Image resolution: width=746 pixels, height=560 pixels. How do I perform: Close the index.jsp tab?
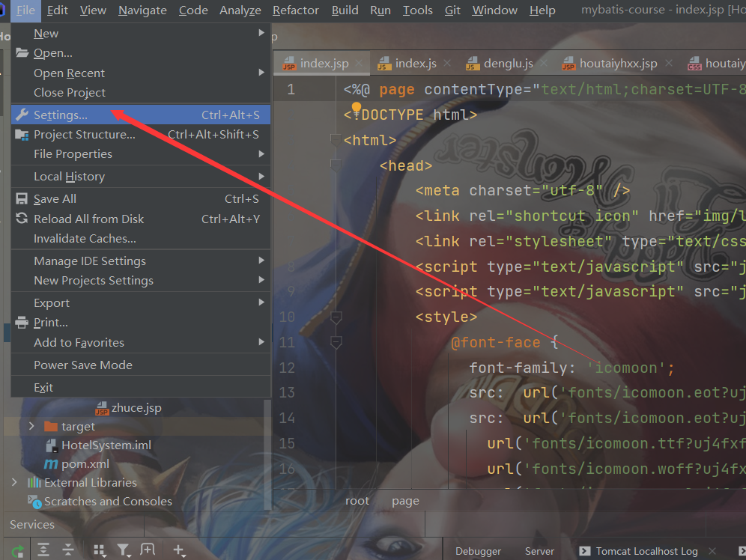[x=360, y=63]
